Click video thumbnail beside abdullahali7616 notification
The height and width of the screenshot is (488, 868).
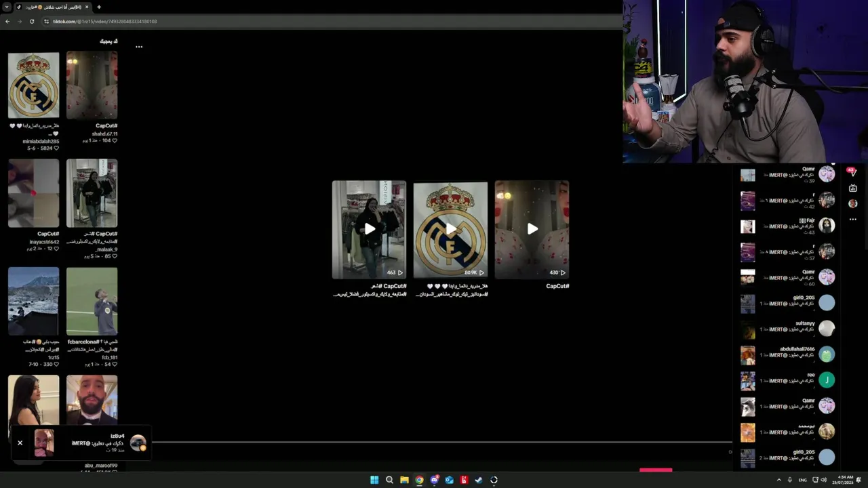747,355
